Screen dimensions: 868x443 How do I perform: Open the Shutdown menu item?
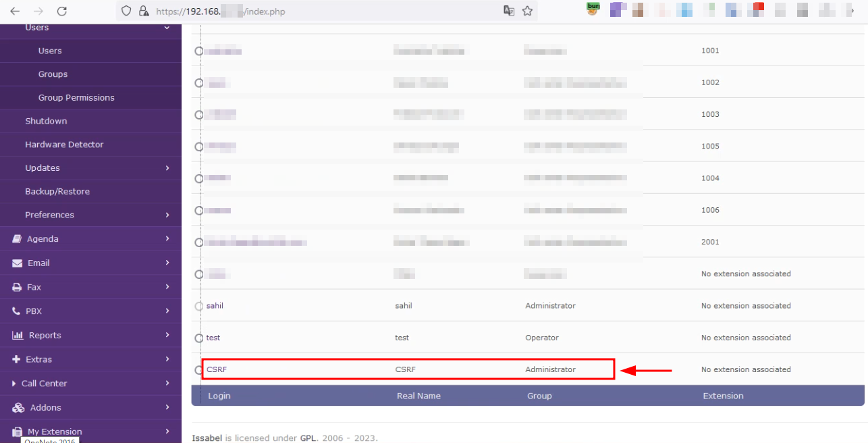(46, 121)
